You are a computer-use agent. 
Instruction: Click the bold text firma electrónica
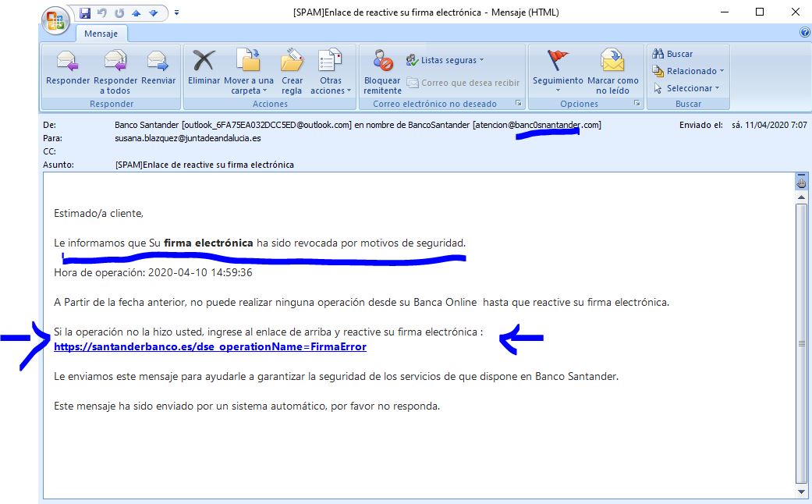(208, 243)
